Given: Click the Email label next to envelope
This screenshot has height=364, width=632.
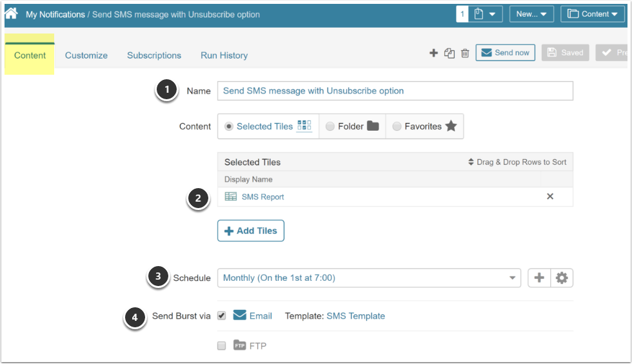Looking at the screenshot, I should coord(261,316).
